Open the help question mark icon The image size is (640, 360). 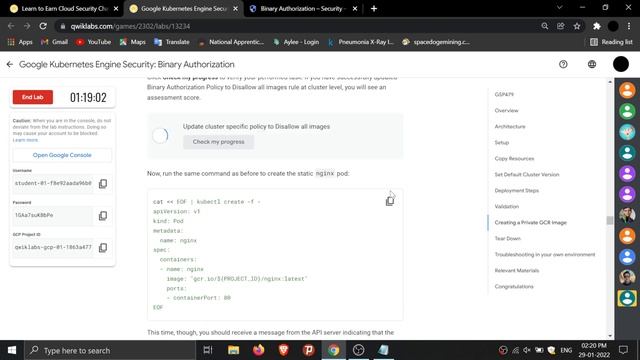pos(563,64)
